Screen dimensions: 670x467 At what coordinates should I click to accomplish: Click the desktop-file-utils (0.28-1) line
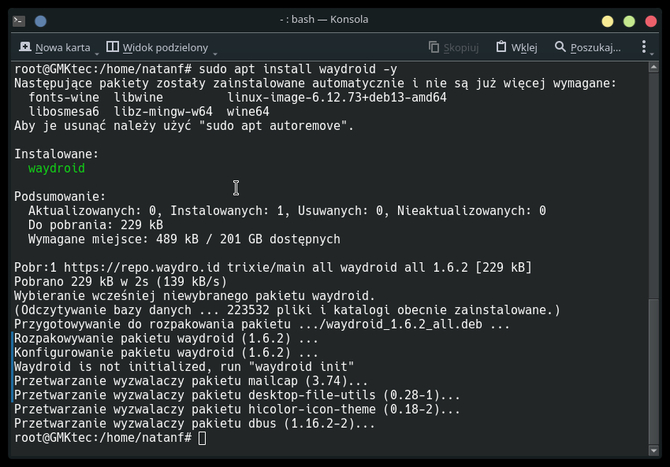click(x=237, y=395)
